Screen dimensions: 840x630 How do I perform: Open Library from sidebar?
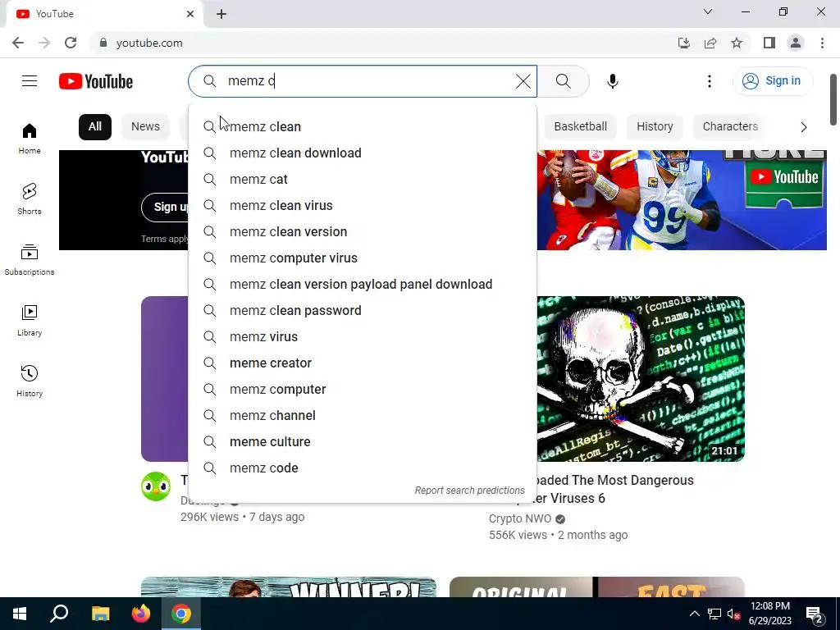pyautogui.click(x=30, y=321)
